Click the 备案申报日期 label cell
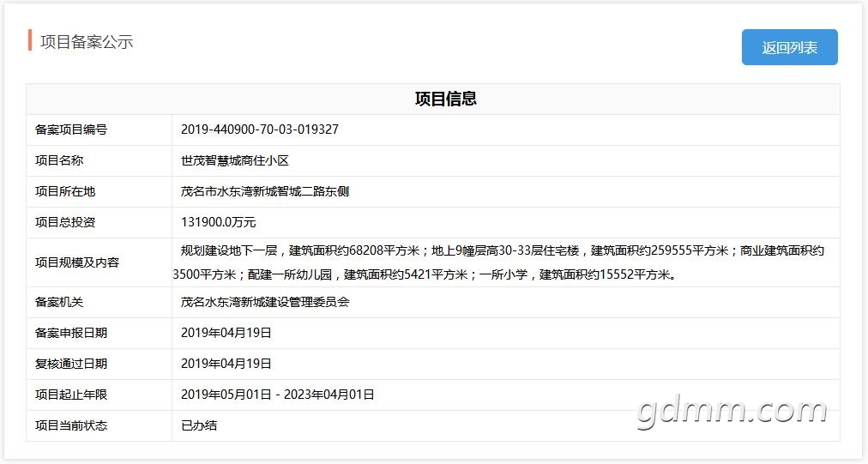Viewport: 868px width, 464px height. pos(99,334)
